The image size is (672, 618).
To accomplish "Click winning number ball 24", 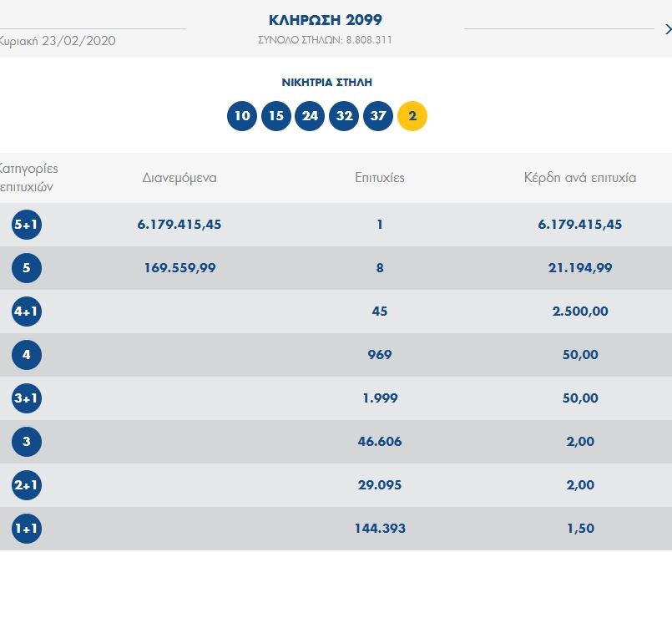I will (311, 116).
